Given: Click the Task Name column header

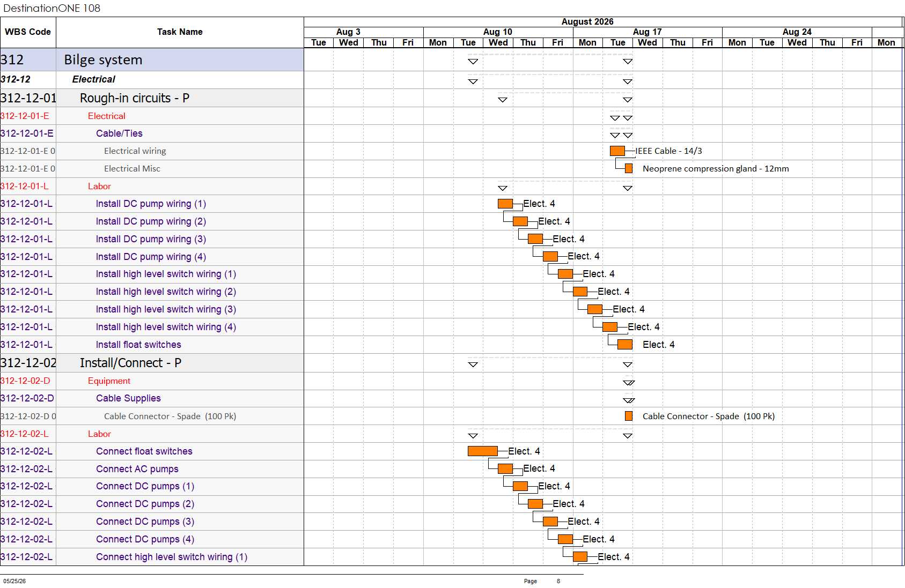Looking at the screenshot, I should [180, 32].
